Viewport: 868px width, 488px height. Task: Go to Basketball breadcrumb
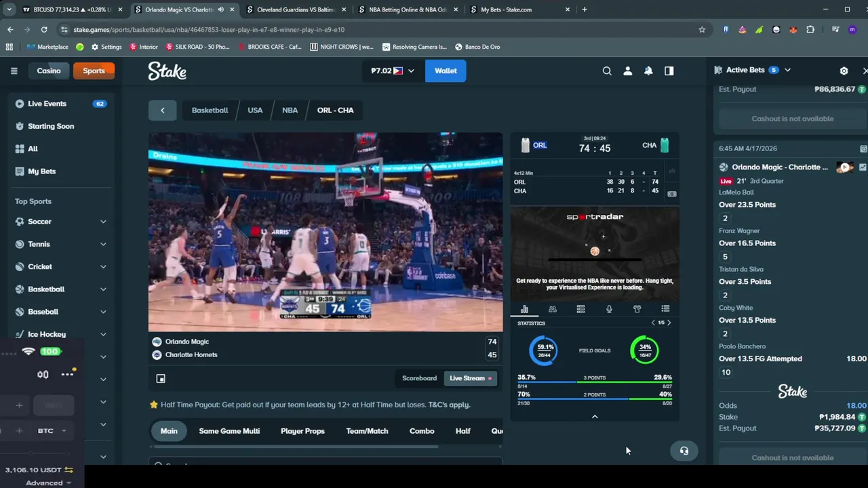click(x=210, y=110)
